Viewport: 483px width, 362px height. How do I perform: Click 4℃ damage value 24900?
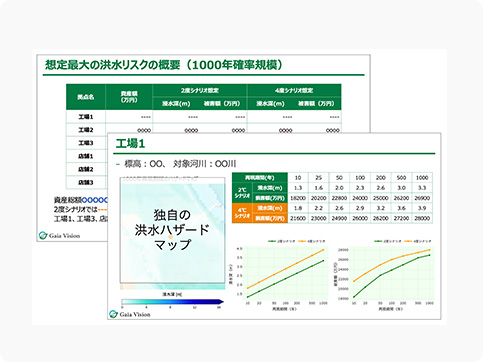tap(339, 218)
